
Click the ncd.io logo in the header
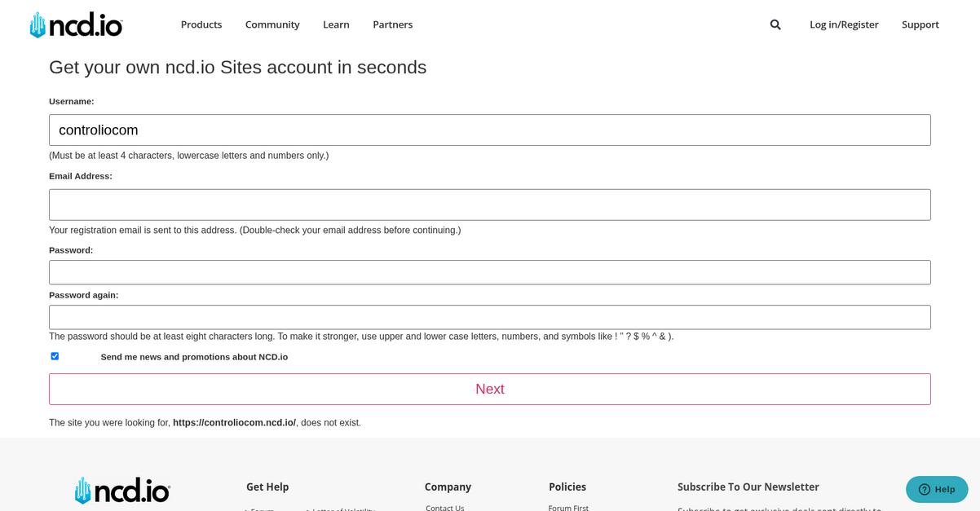76,25
